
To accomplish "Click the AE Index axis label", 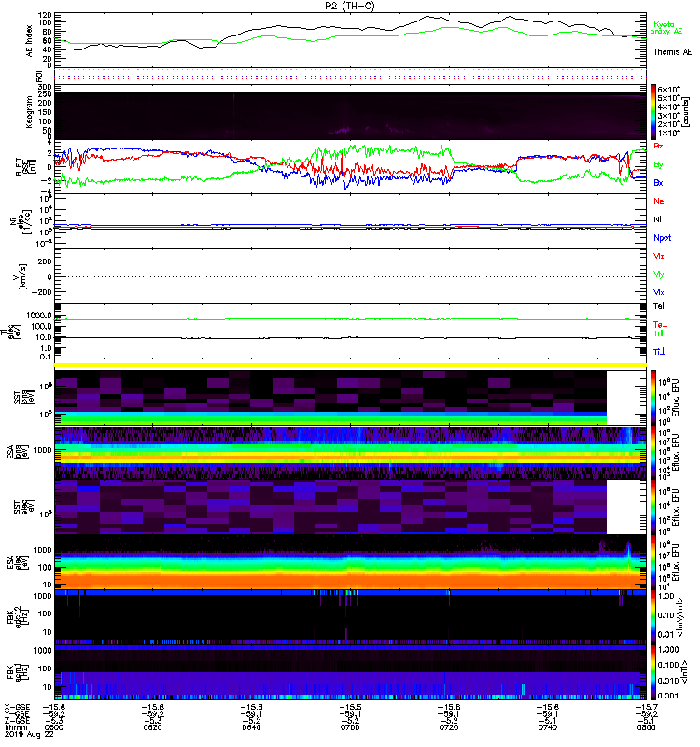I will 29,41.
